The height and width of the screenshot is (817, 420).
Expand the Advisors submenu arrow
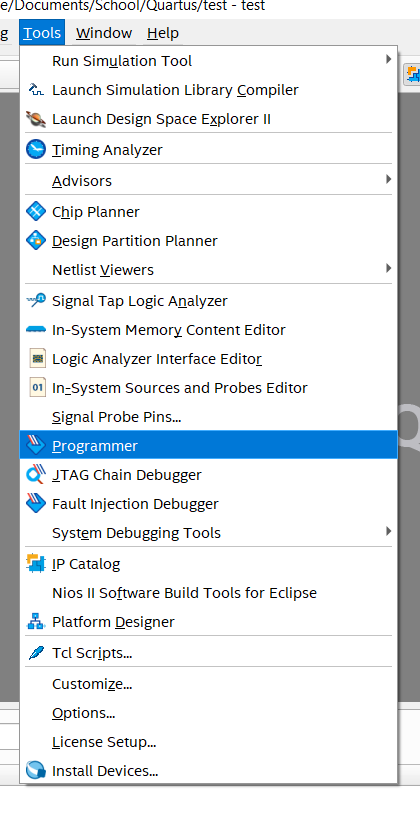pos(388,179)
